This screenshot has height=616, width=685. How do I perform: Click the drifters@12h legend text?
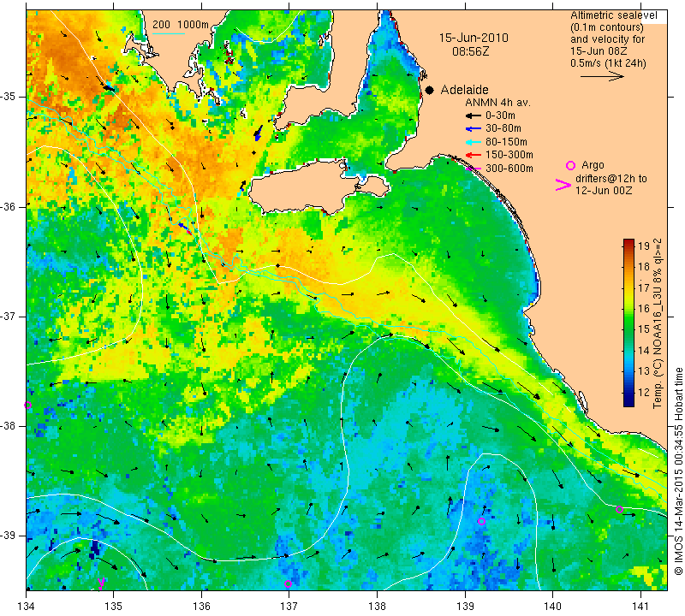[611, 179]
